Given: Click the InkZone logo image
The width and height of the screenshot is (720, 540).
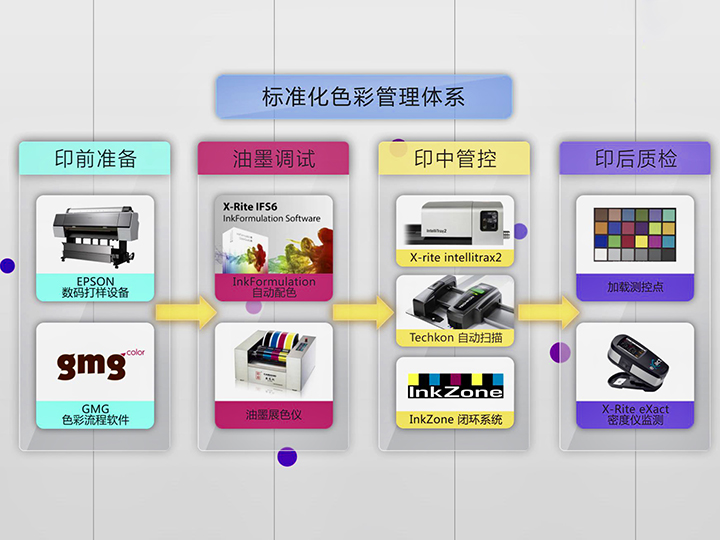Looking at the screenshot, I should tap(455, 384).
